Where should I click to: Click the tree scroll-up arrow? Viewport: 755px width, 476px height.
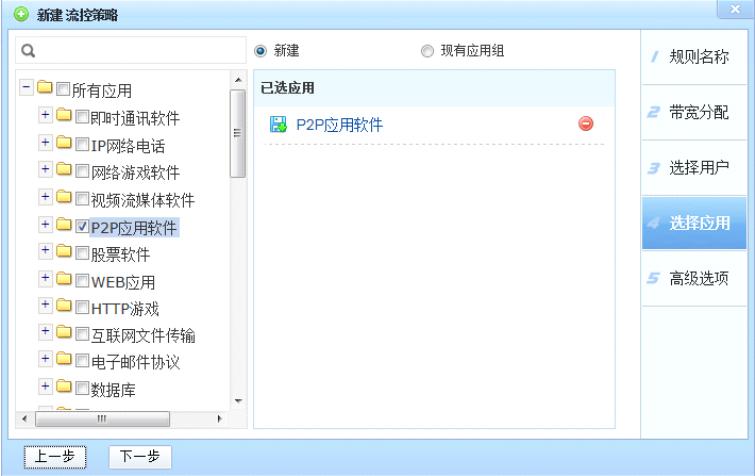[x=238, y=79]
